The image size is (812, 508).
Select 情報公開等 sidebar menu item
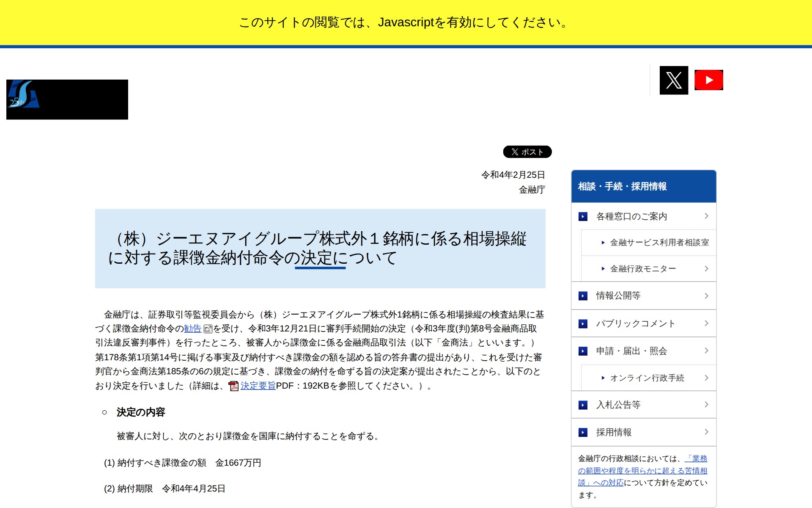pyautogui.click(x=618, y=296)
